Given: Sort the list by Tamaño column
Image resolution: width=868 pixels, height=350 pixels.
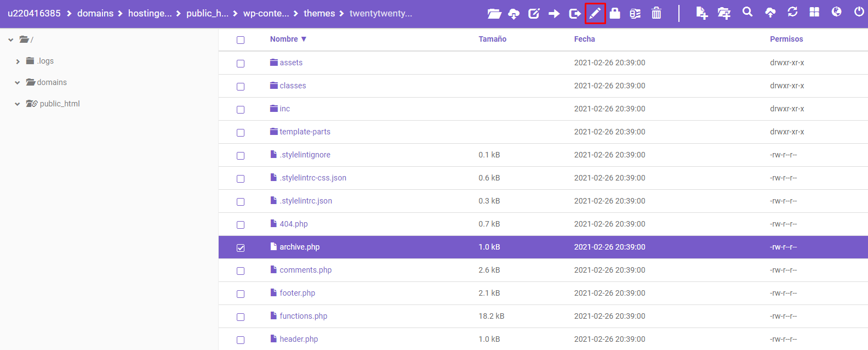Looking at the screenshot, I should (492, 39).
